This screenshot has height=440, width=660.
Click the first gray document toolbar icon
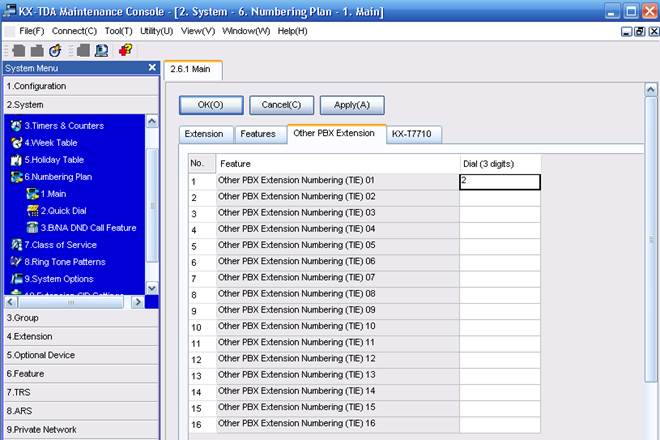19,51
